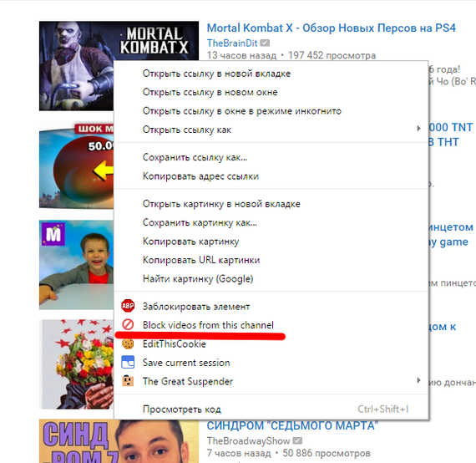Choose Просмотреть код (inspect)
Screen dimensions: 476x463
coord(271,410)
